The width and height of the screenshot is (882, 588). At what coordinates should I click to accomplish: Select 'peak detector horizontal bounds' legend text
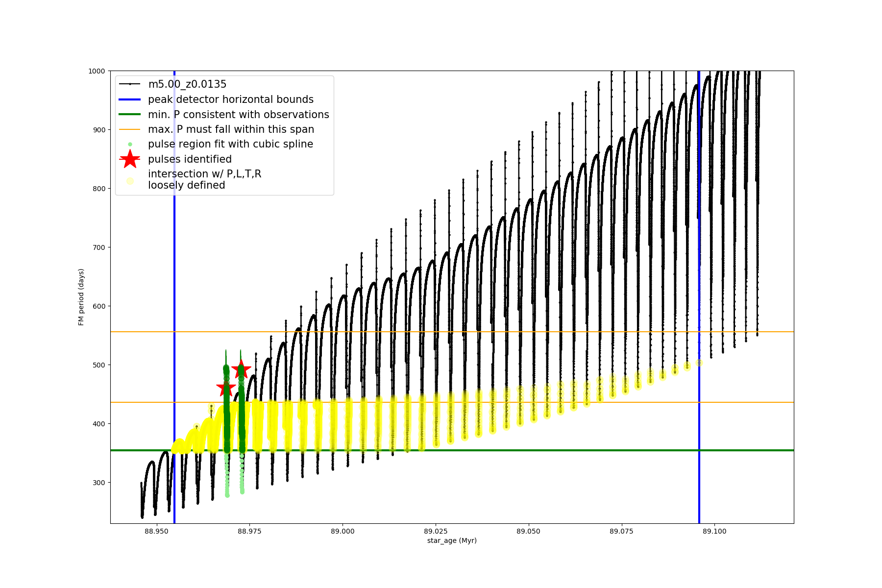point(230,99)
